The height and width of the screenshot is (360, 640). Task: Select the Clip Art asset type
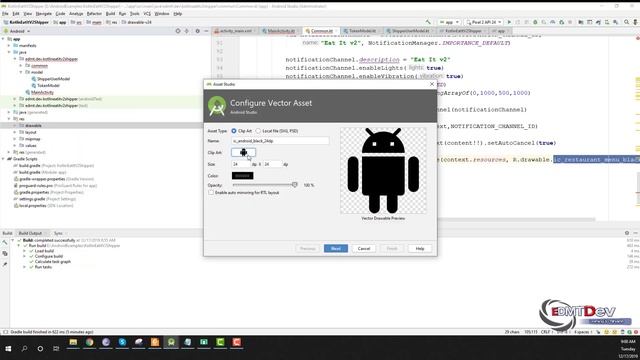pos(234,131)
